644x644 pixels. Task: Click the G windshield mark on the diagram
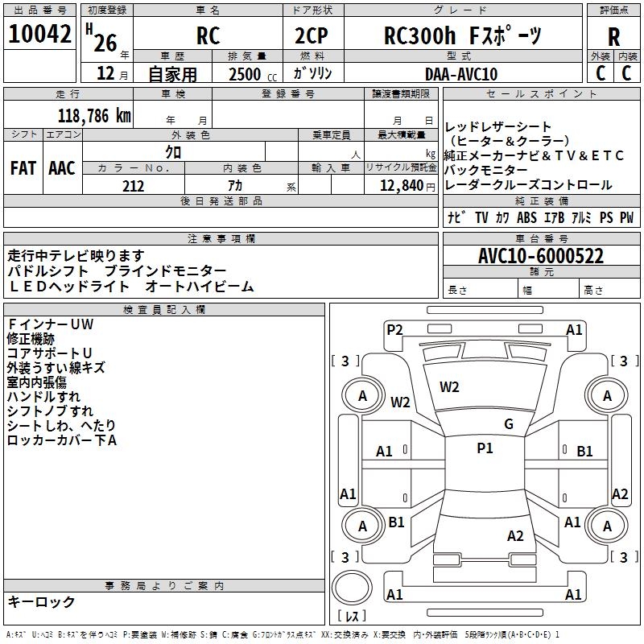coord(508,424)
